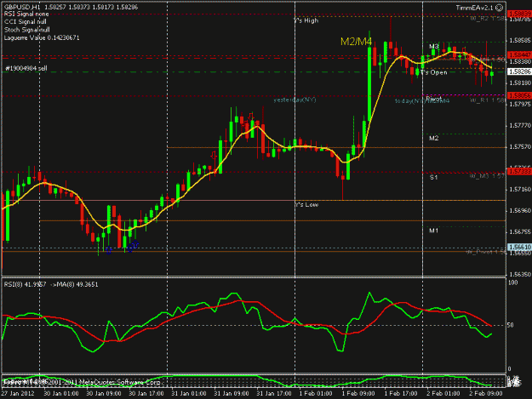Click 1.58585 on the price axis
532x399 pixels.
[520, 41]
